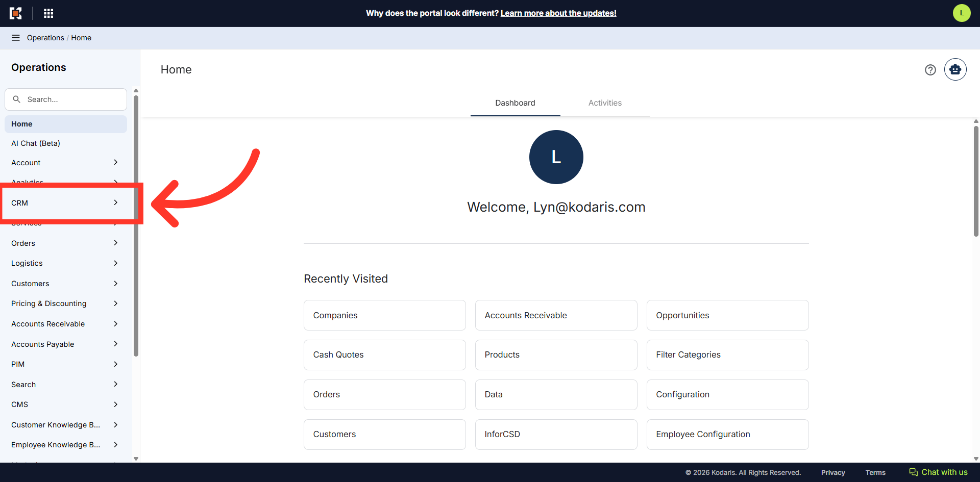Start a Chat with us session

pyautogui.click(x=939, y=472)
